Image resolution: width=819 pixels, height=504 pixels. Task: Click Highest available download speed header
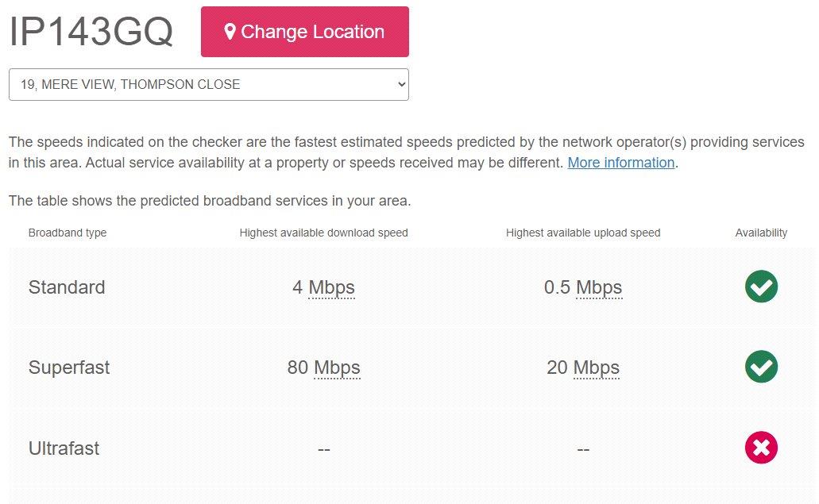(324, 233)
